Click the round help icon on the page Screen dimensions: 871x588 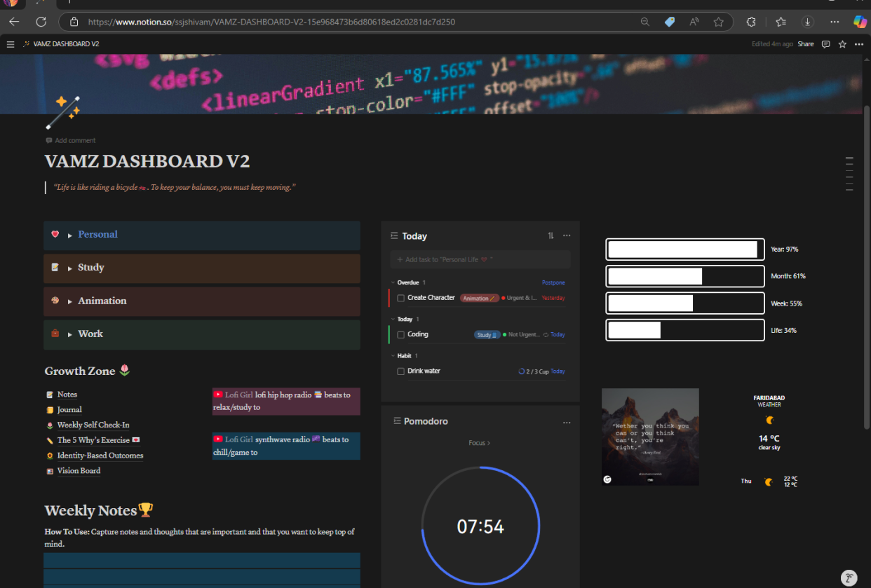(x=849, y=577)
